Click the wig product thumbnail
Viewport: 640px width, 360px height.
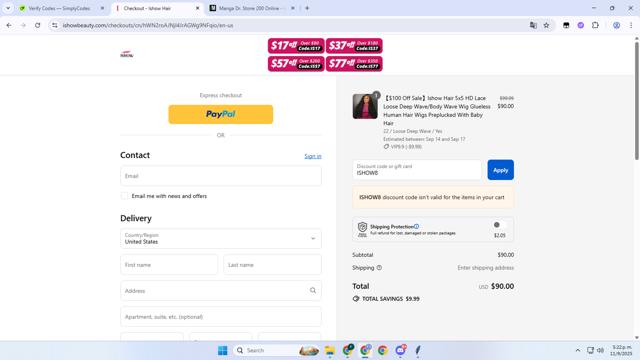click(365, 107)
